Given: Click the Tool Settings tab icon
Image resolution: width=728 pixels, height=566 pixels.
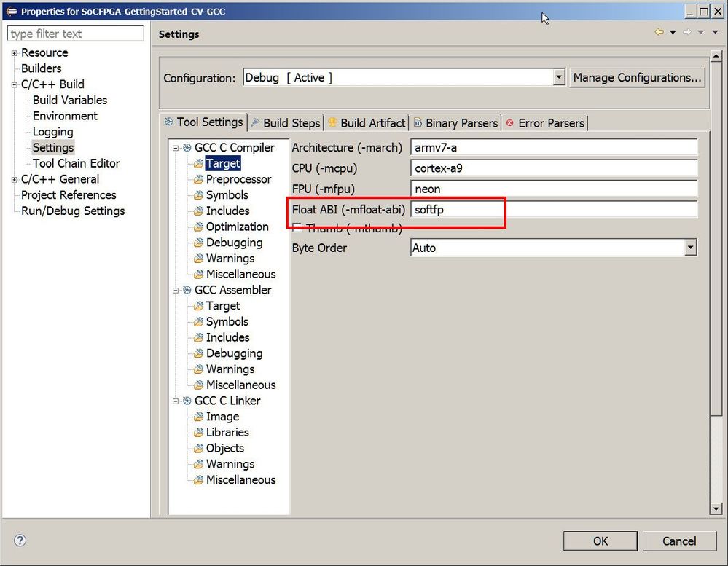Looking at the screenshot, I should (168, 122).
